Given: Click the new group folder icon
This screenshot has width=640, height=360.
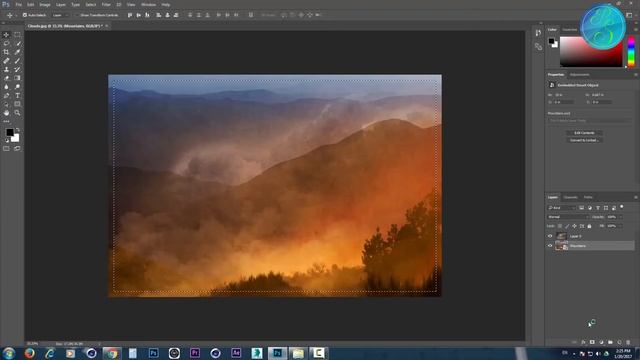Looking at the screenshot, I should 610,342.
